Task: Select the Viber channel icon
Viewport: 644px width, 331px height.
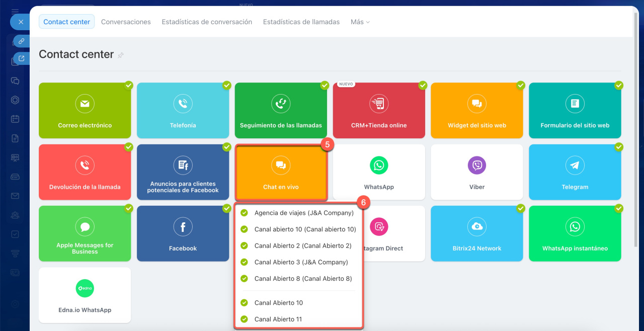Action: point(476,165)
